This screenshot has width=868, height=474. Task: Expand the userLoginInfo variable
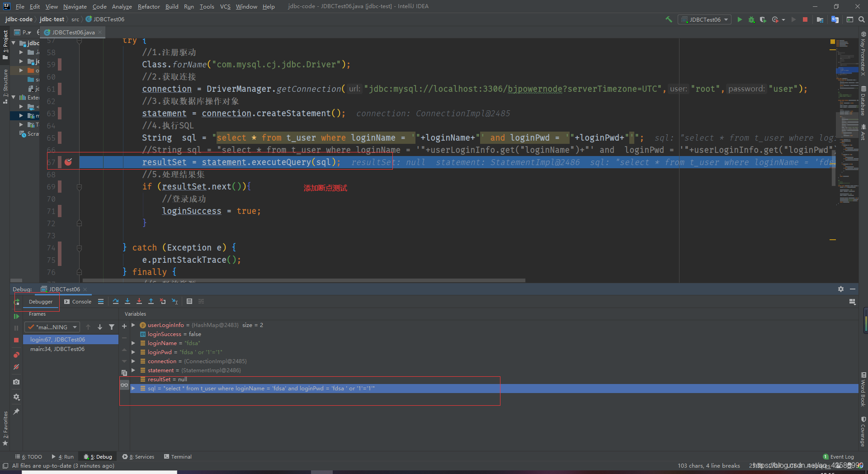133,325
